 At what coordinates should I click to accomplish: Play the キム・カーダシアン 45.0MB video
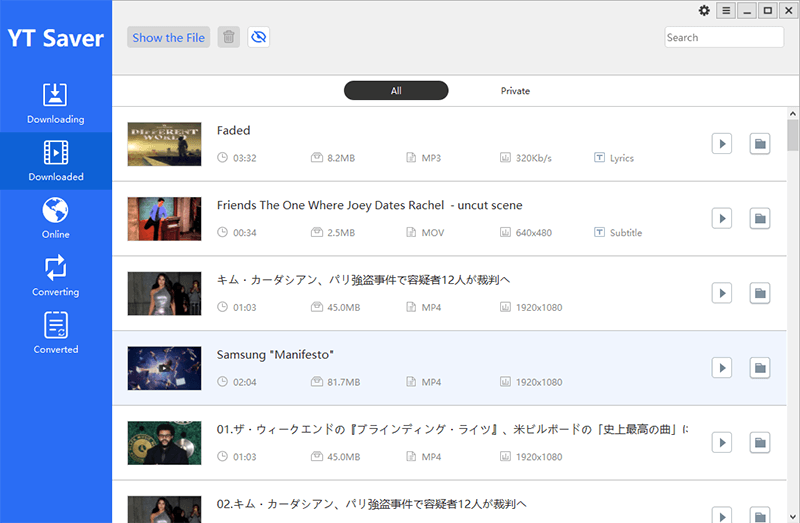point(722,293)
